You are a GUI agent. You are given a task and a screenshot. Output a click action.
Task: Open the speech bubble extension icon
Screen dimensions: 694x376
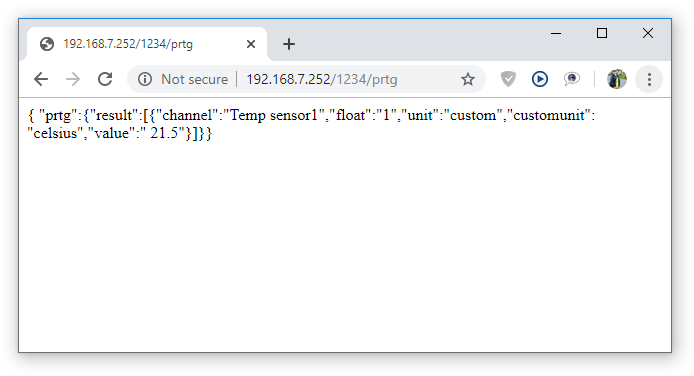tap(571, 79)
